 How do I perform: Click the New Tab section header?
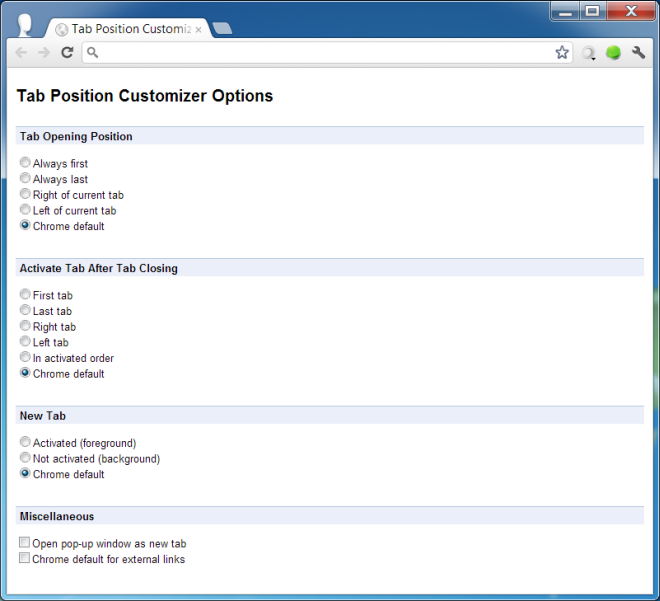pos(330,415)
